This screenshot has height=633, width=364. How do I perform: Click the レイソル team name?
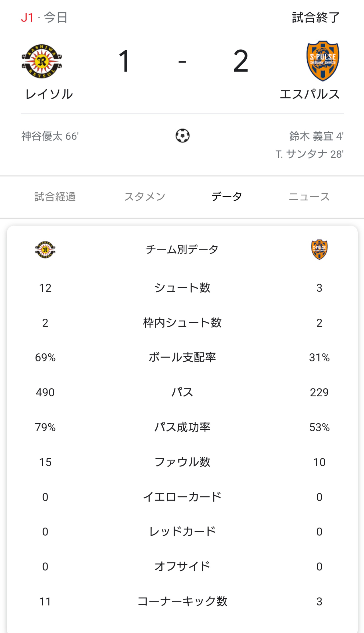(49, 94)
